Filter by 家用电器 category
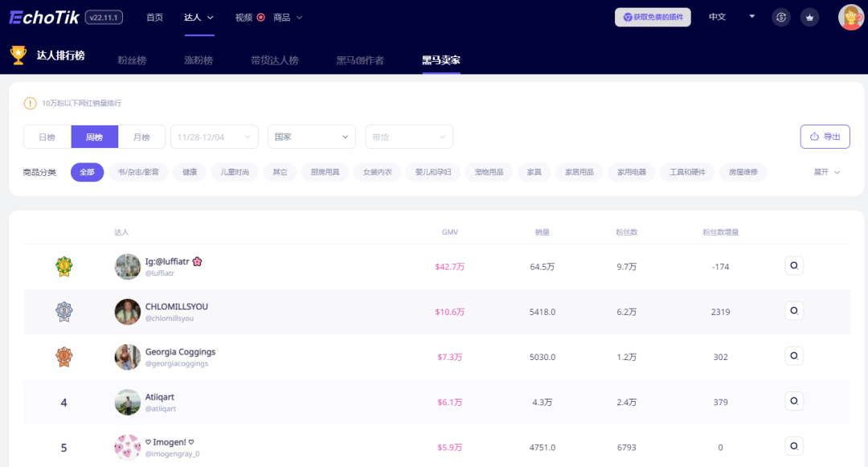868x467 pixels. tap(632, 172)
